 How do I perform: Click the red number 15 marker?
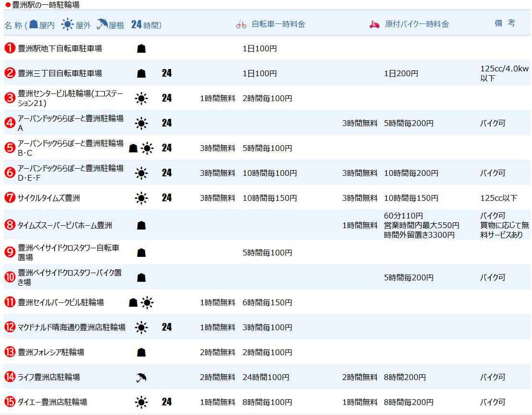[10, 402]
